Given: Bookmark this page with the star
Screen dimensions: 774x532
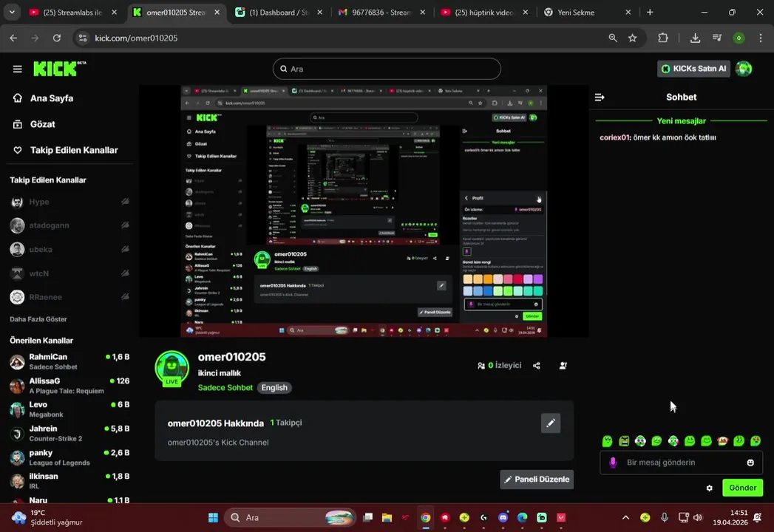Looking at the screenshot, I should [632, 38].
